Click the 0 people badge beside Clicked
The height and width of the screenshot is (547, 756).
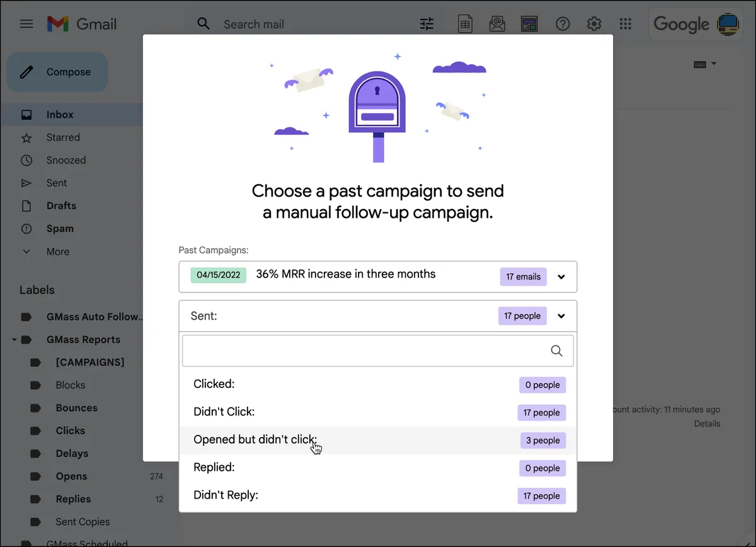[x=542, y=385]
